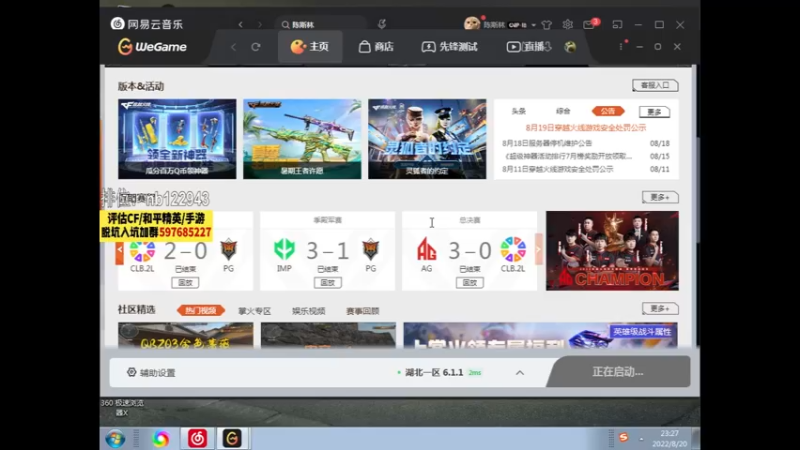The height and width of the screenshot is (450, 800).
Task: Open the WeGame 主页 home tab
Action: tap(310, 46)
